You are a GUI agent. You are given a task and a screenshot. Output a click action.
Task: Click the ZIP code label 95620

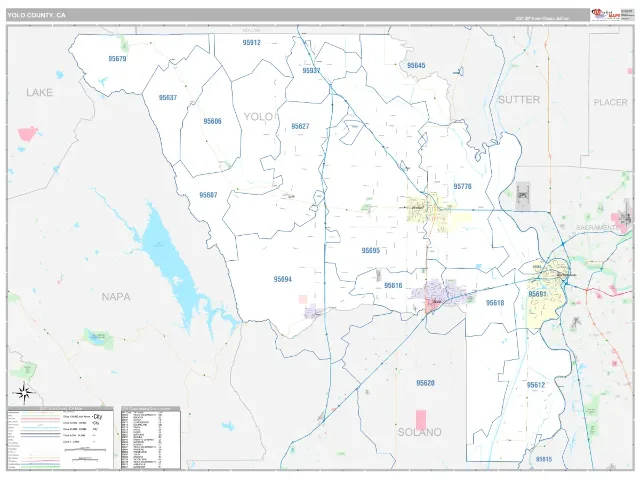[425, 383]
